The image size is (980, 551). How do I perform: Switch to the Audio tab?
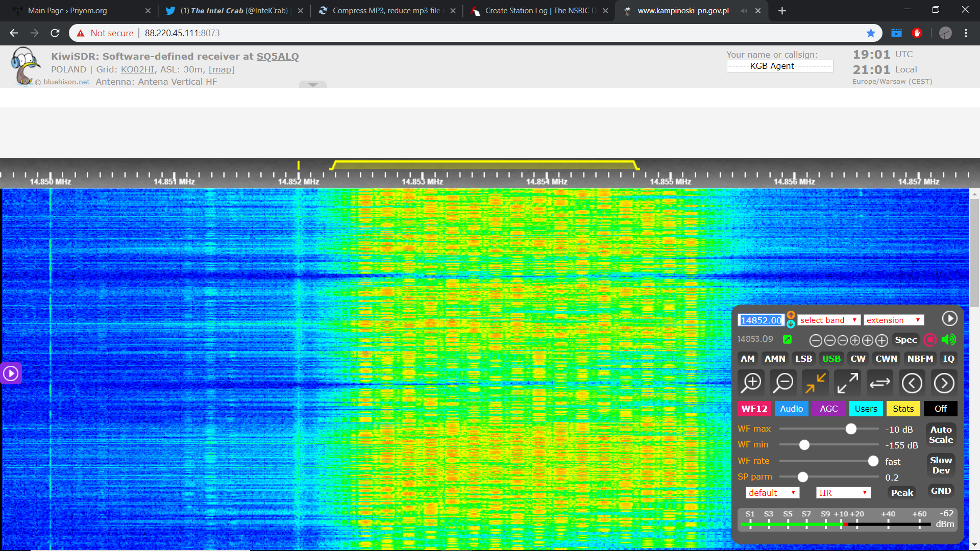click(x=791, y=409)
